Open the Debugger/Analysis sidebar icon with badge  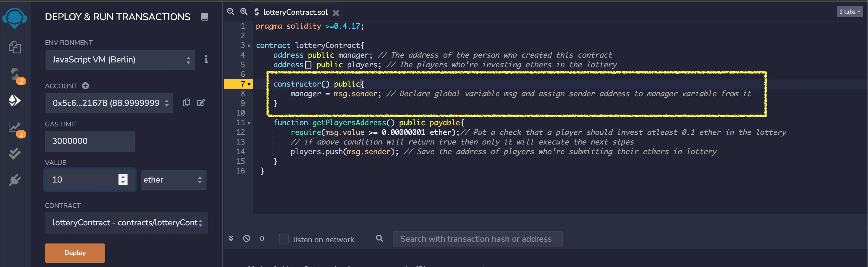[x=15, y=127]
